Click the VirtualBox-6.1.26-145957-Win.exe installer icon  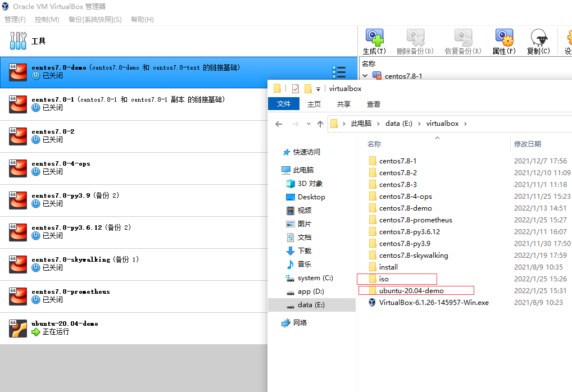tap(372, 302)
